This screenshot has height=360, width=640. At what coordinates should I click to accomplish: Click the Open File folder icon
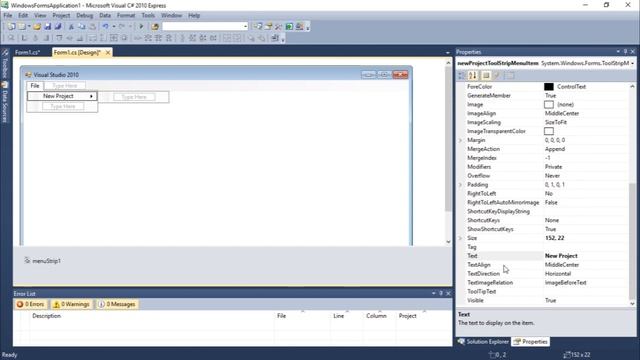click(x=37, y=27)
